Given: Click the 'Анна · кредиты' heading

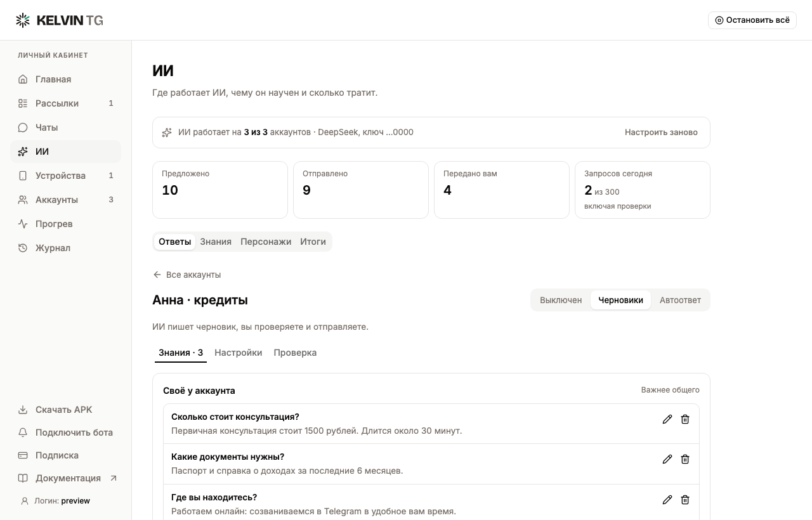Looking at the screenshot, I should [200, 300].
